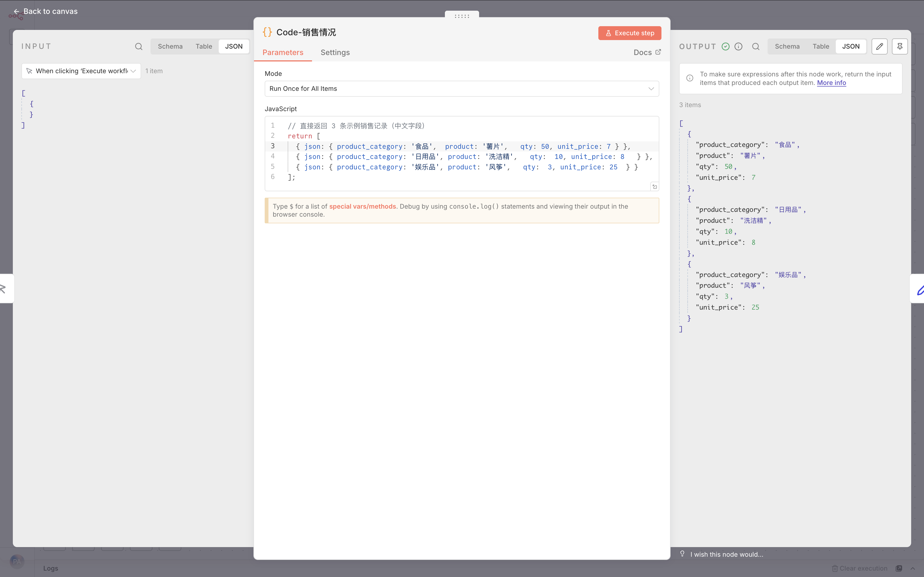Open the input source node dropdown

[x=81, y=71]
